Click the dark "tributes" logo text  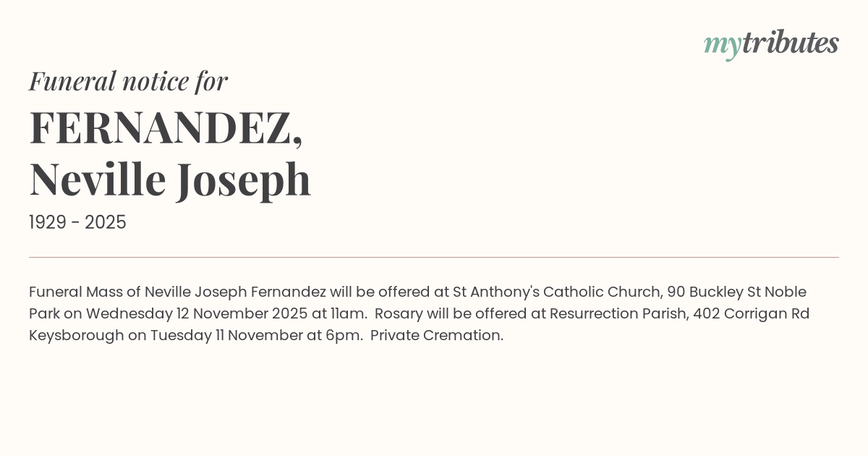coord(790,43)
